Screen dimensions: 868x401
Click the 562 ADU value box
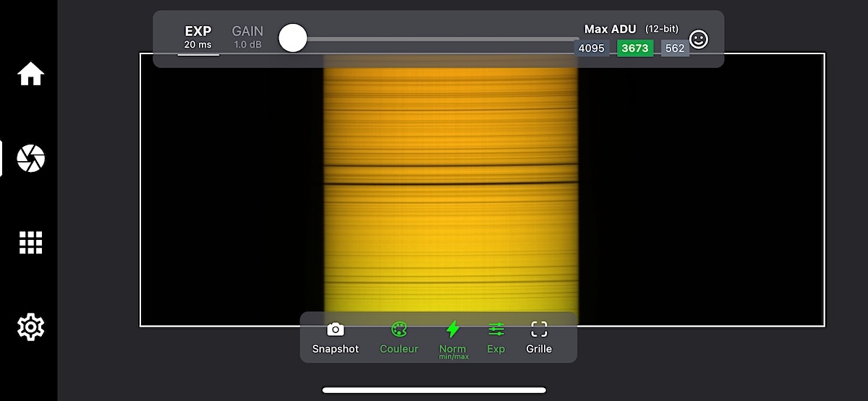674,48
